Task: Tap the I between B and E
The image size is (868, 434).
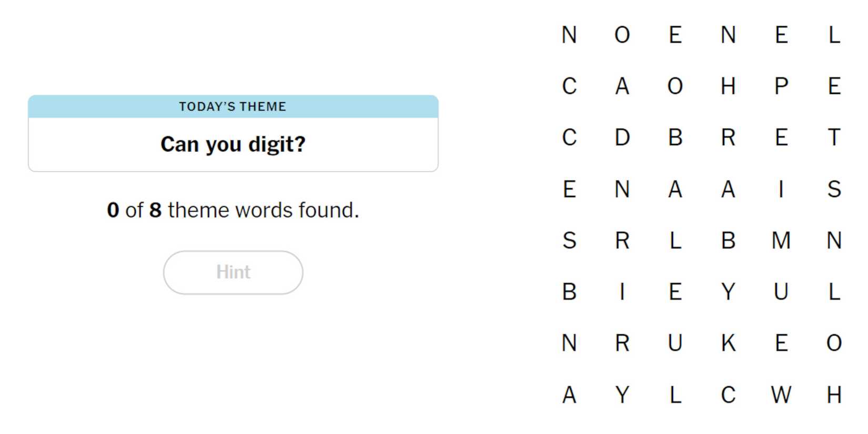Action: pyautogui.click(x=622, y=292)
